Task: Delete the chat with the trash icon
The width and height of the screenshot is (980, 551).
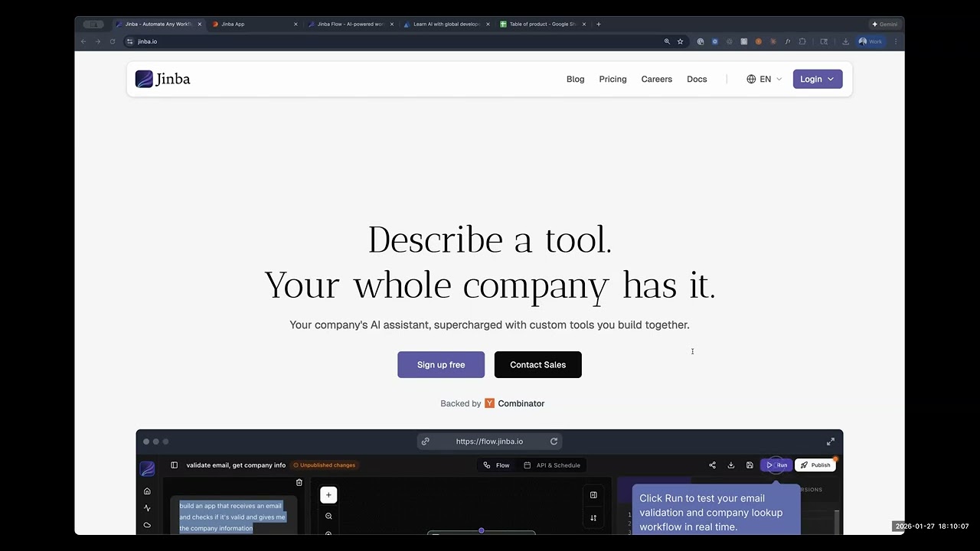Action: click(x=299, y=483)
